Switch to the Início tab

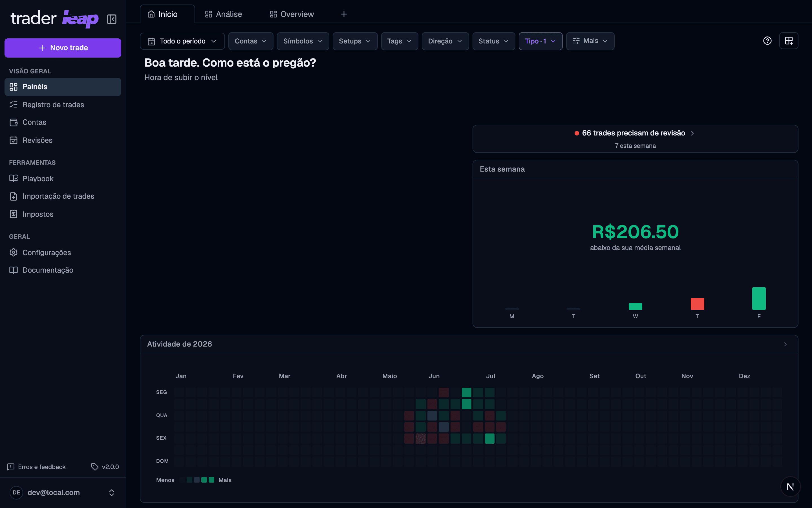pyautogui.click(x=167, y=14)
